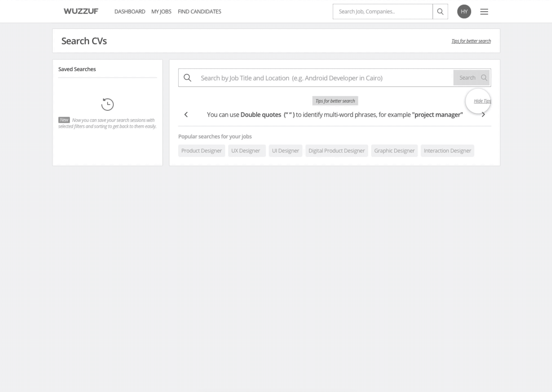Click magnifier icon inside CV search box

pyautogui.click(x=187, y=78)
